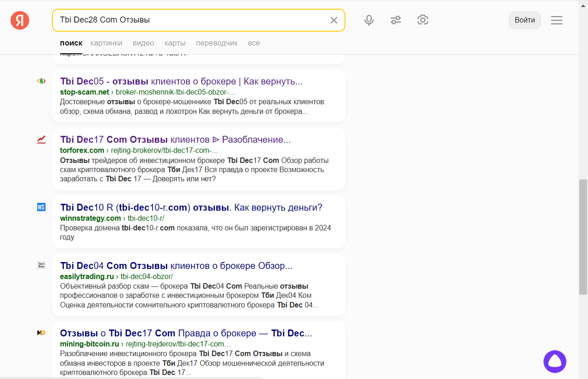Start voice search with microphone icon
This screenshot has height=379, width=588.
click(369, 20)
